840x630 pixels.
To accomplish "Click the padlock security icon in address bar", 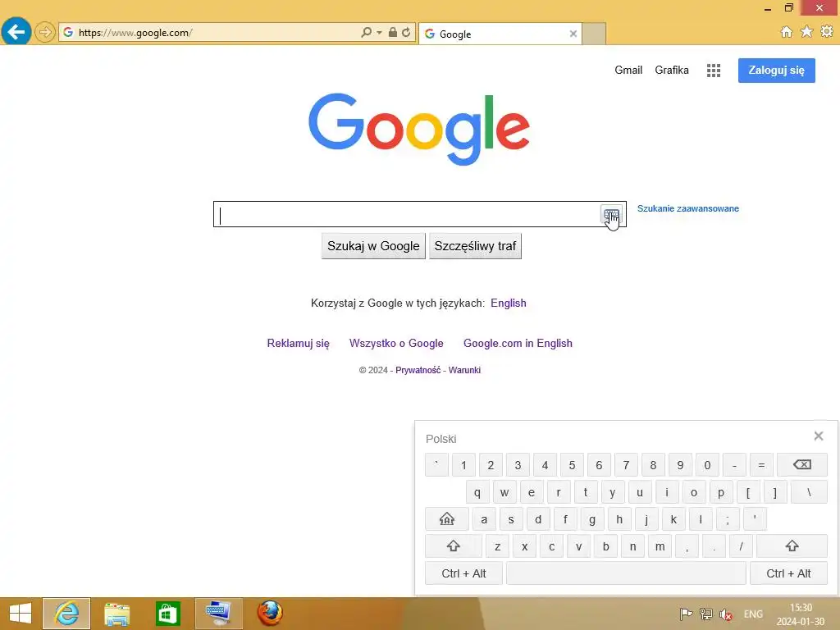I will point(393,33).
